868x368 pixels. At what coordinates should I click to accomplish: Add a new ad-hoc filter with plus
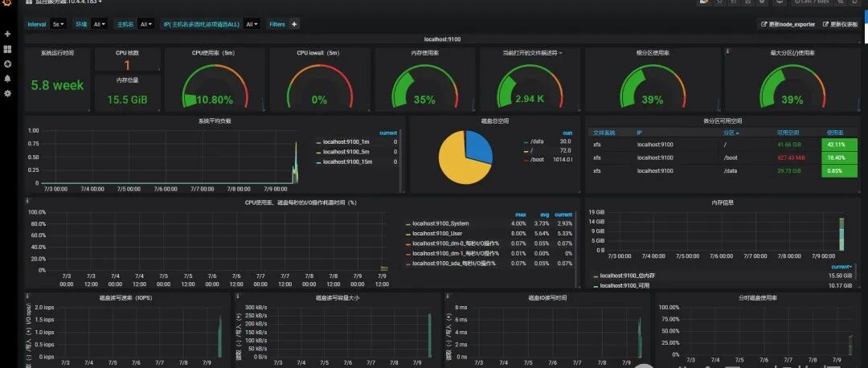294,24
